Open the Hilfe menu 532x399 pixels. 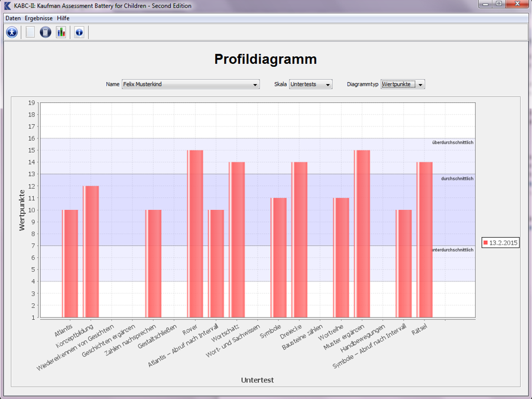(x=63, y=18)
